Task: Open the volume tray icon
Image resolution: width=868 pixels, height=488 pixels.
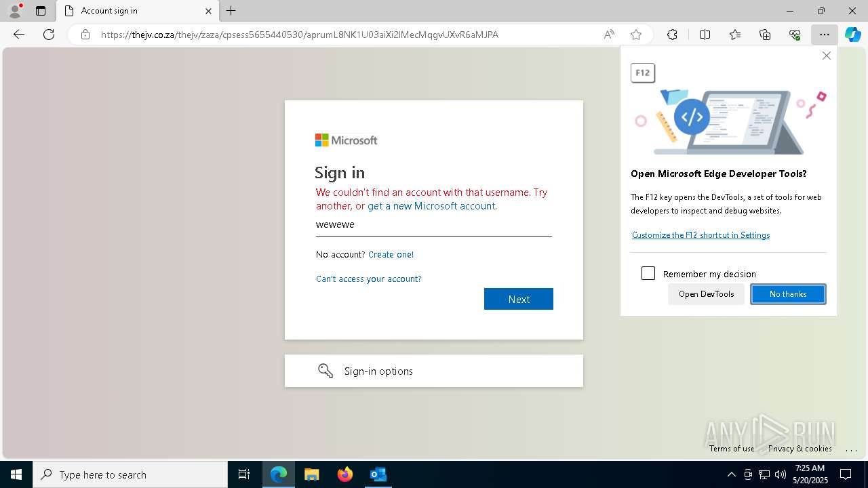Action: tap(780, 474)
